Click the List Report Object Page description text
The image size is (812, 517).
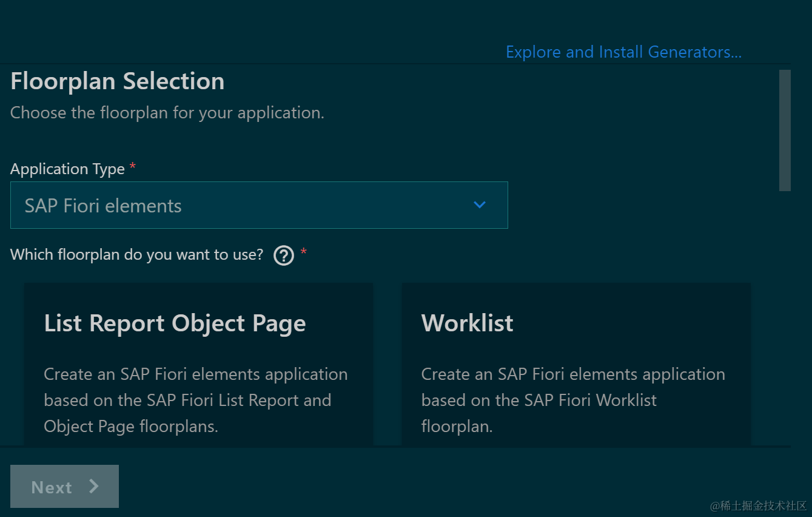195,400
